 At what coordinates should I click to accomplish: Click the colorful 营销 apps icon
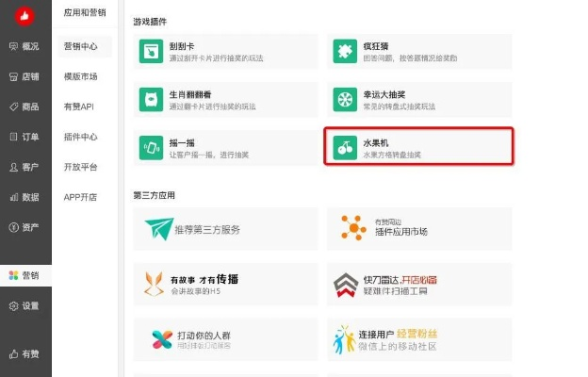pyautogui.click(x=13, y=276)
